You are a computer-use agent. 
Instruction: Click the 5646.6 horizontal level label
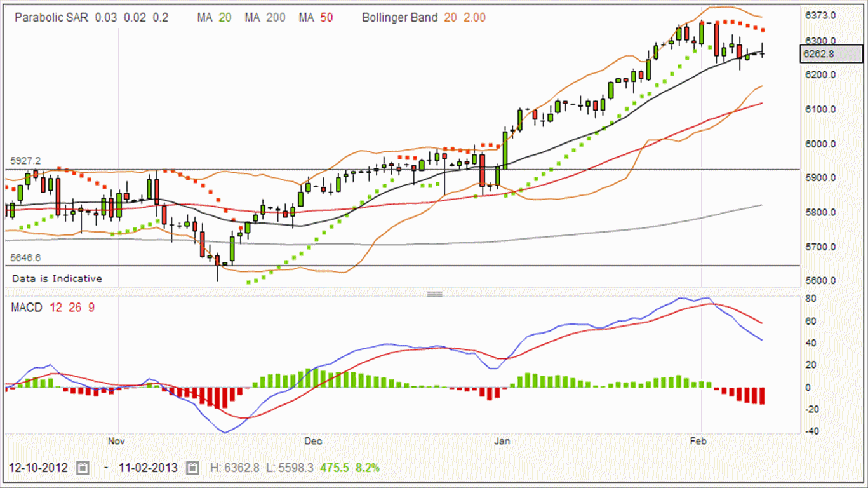pyautogui.click(x=25, y=257)
